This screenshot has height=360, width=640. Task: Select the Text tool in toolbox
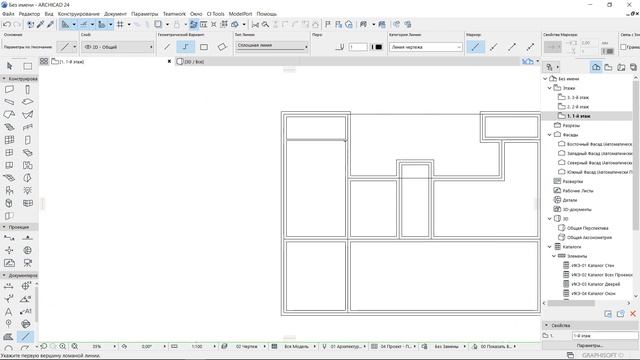[9, 312]
